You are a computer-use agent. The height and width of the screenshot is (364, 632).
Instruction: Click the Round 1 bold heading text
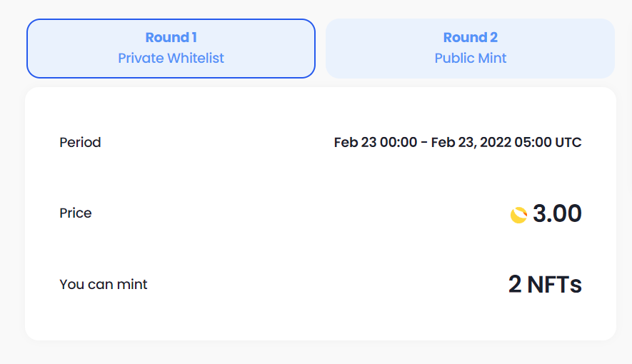(x=171, y=37)
